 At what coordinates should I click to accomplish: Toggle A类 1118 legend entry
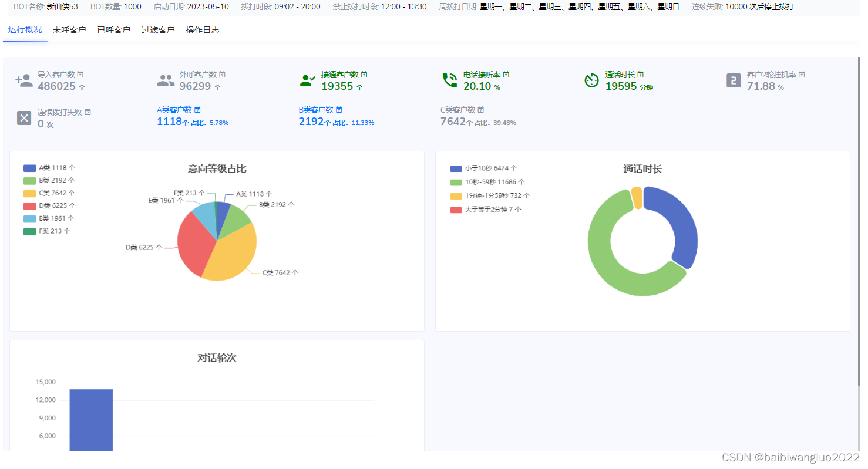49,168
